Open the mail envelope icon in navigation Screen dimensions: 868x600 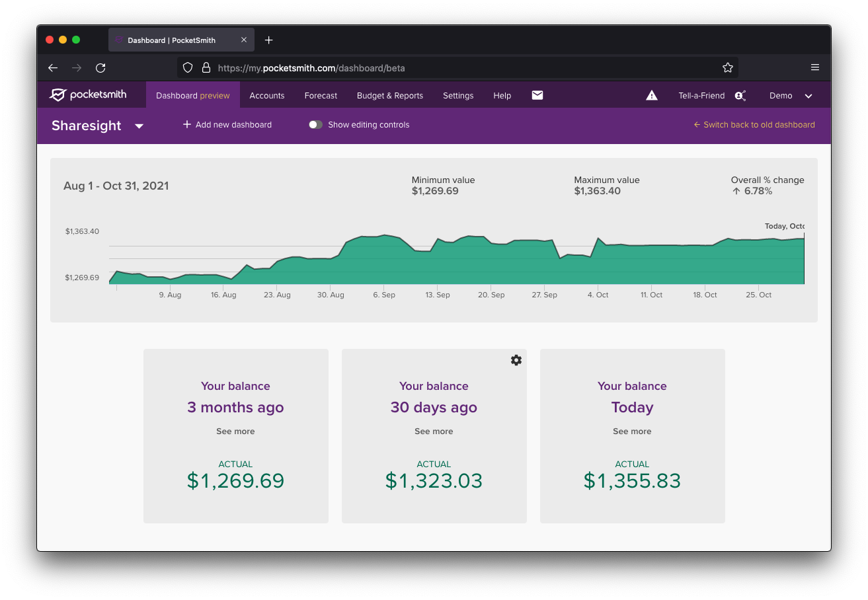(x=537, y=94)
